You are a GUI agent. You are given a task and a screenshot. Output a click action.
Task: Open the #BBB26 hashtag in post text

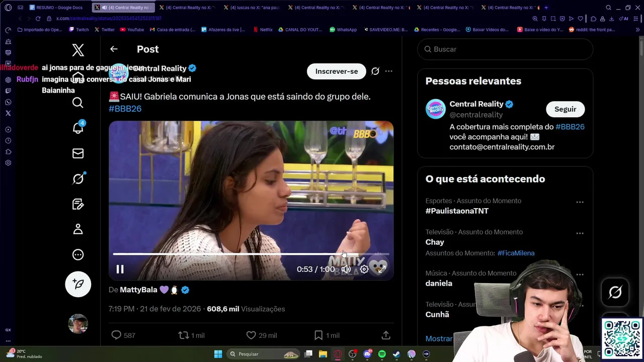pyautogui.click(x=125, y=109)
